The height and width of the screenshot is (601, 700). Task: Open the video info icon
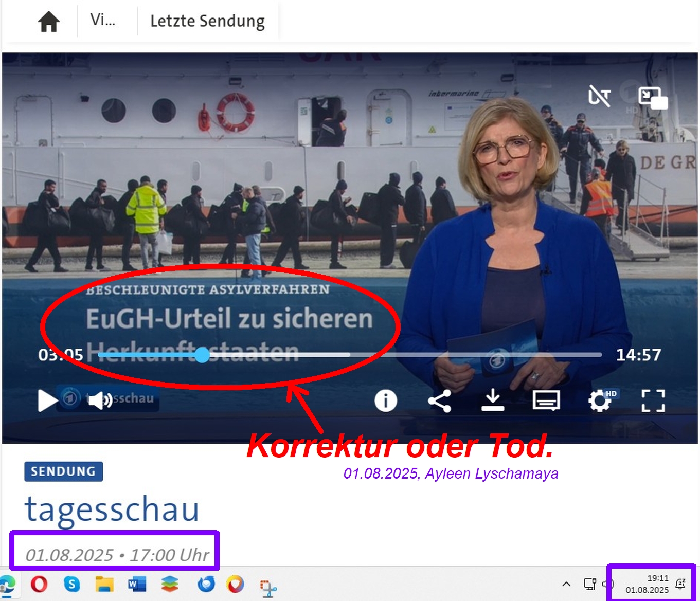385,400
